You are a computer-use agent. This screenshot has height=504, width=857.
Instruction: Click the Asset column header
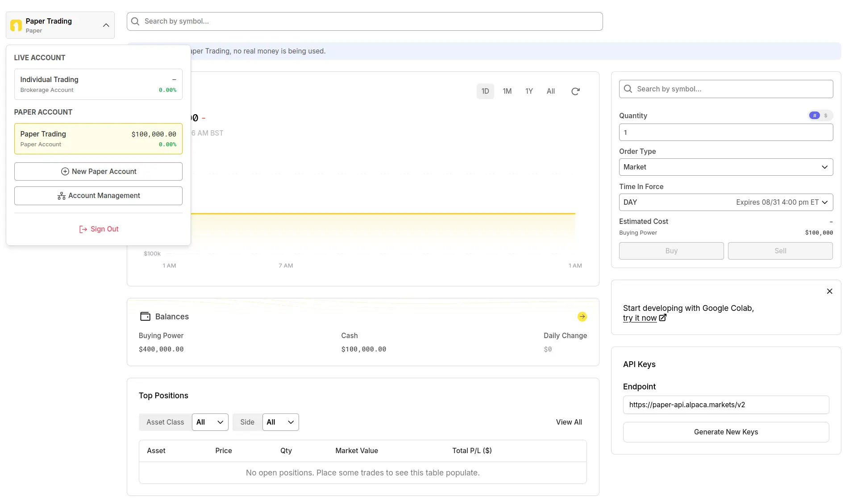click(156, 451)
